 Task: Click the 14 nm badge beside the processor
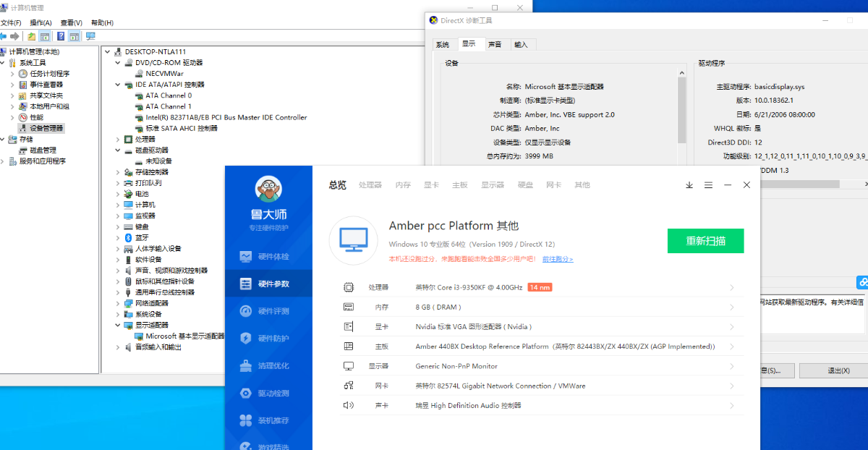pos(540,288)
